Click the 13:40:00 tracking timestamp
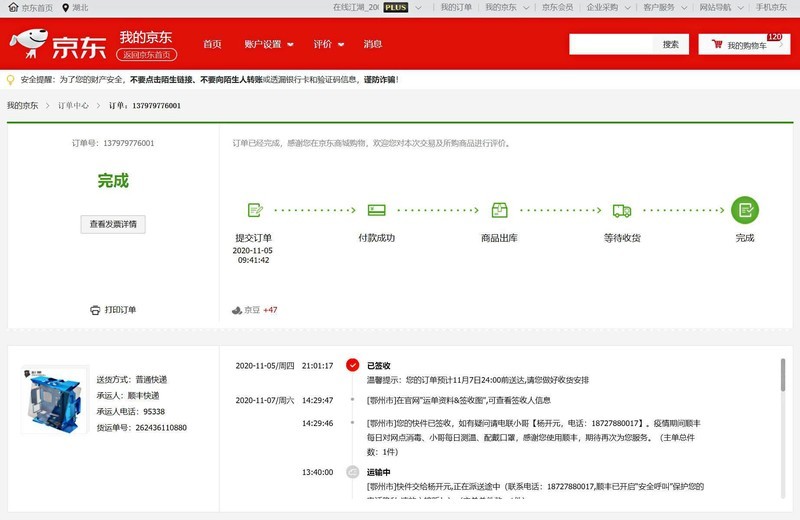800x520 pixels. pos(317,472)
